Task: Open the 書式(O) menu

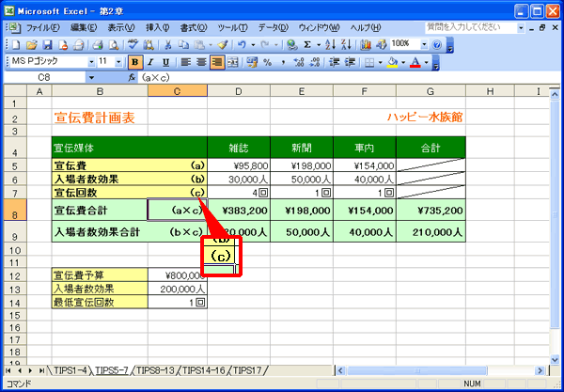Action: coord(194,27)
